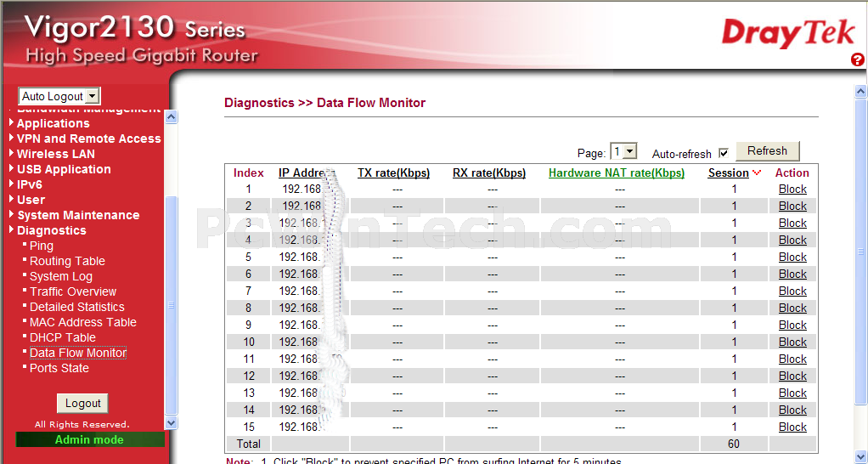Open the Traffic Overview page
Screen dimensions: 868x464
pyautogui.click(x=73, y=291)
